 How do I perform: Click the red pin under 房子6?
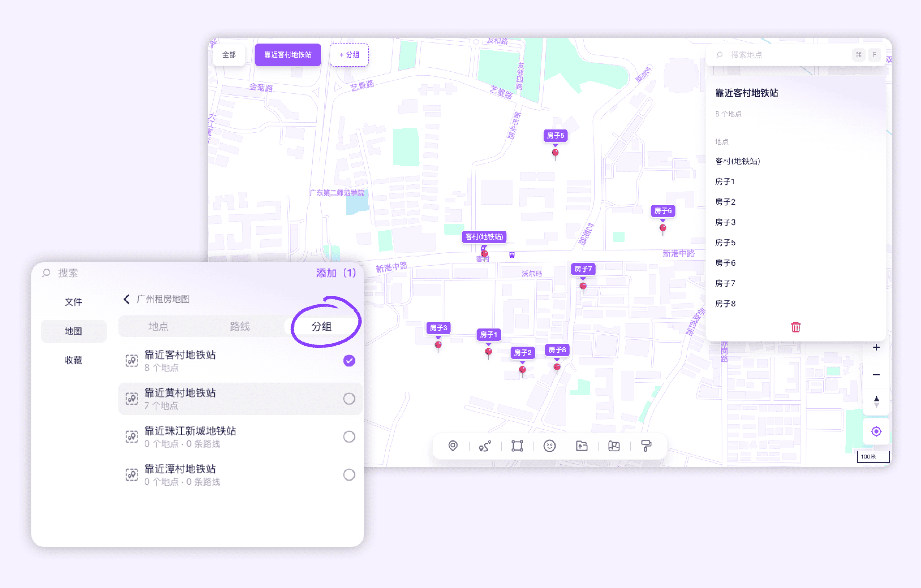pos(663,228)
